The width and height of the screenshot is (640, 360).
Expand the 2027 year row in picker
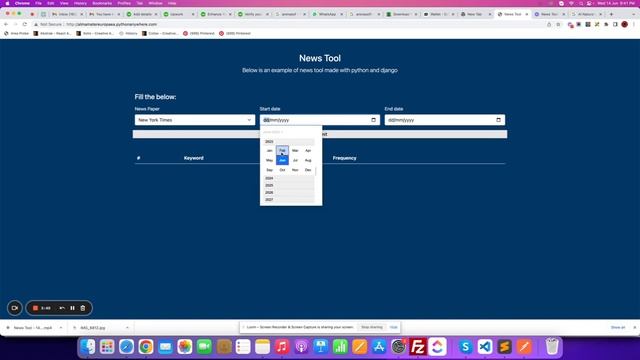tap(289, 200)
